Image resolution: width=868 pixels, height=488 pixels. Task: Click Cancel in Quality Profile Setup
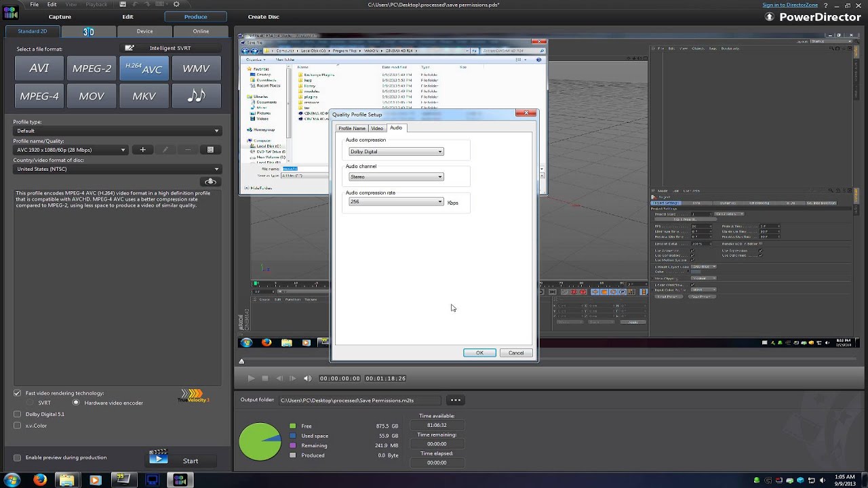(516, 353)
